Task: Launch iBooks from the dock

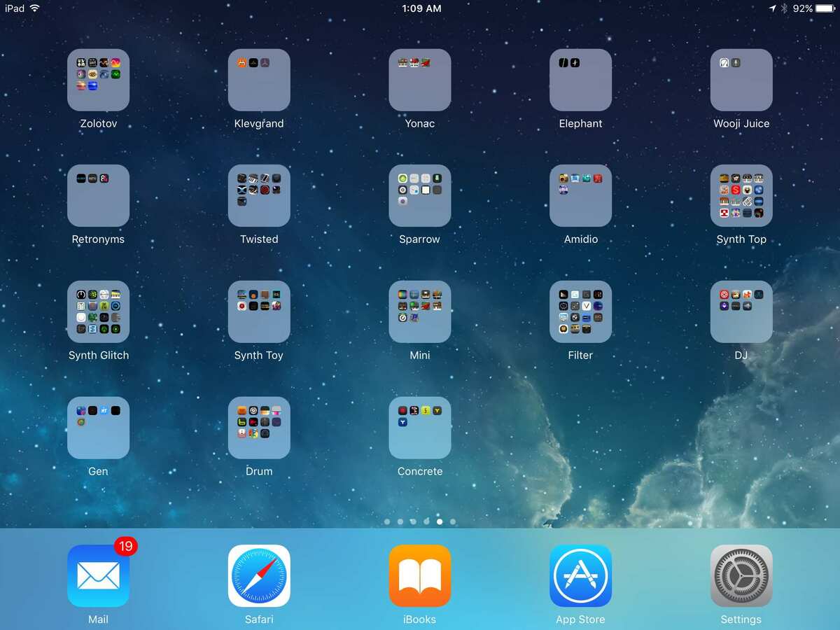Action: click(x=420, y=576)
